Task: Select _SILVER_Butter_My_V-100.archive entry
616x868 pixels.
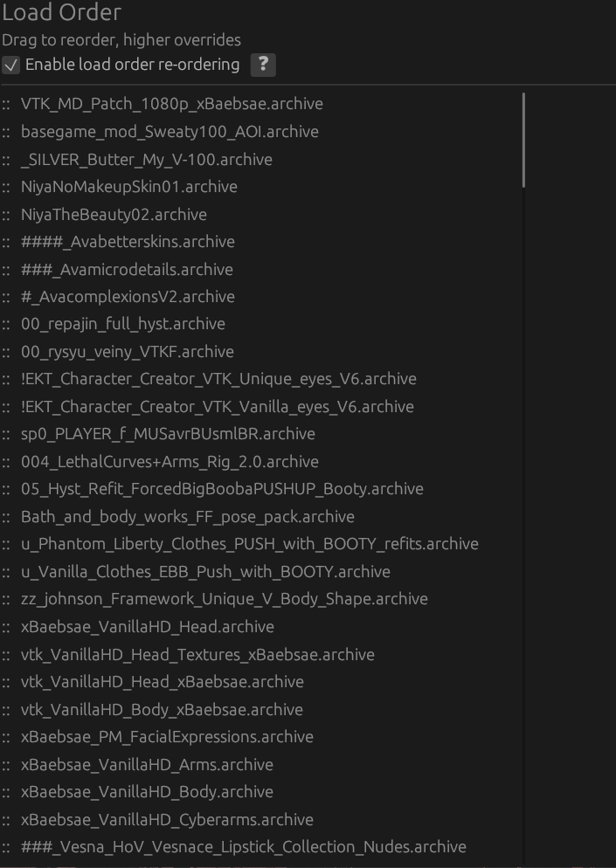Action: 146,160
